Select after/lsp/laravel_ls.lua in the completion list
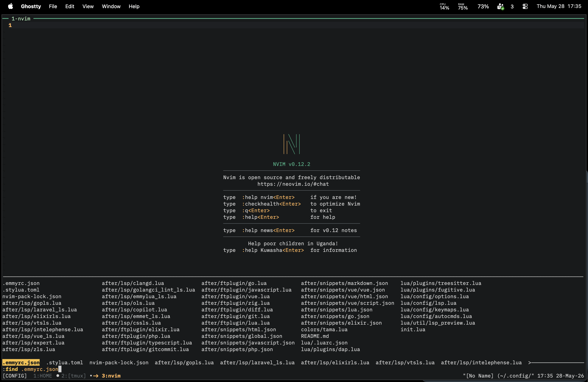 point(39,310)
